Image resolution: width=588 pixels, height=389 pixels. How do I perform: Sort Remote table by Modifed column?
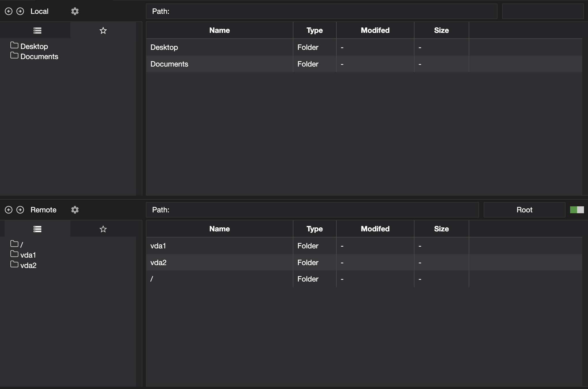pyautogui.click(x=375, y=229)
